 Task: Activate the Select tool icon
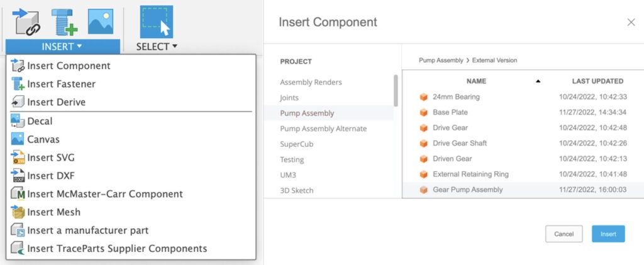(x=157, y=22)
